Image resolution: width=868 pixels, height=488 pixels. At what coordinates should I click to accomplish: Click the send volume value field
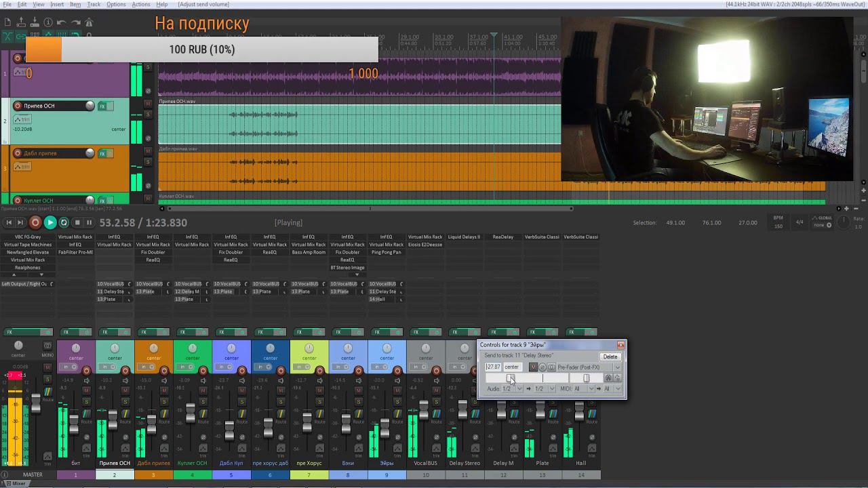[x=493, y=367]
